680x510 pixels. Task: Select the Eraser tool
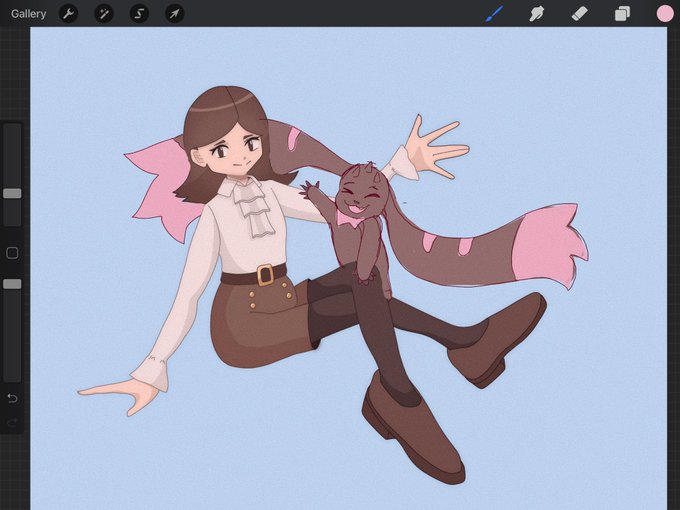click(579, 14)
